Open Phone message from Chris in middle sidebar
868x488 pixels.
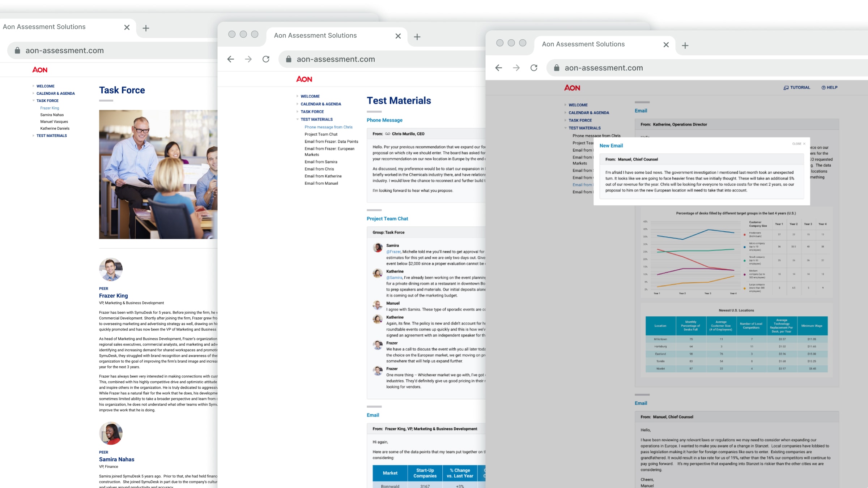point(328,127)
